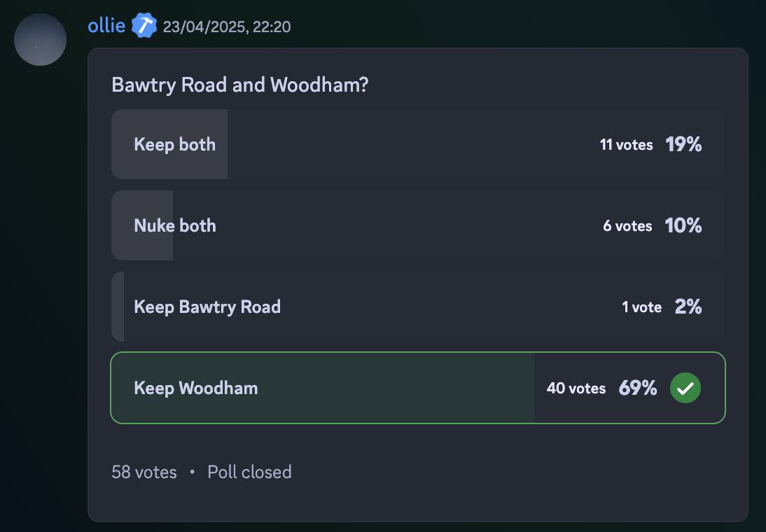This screenshot has width=766, height=532.
Task: Select the Keep both poll option
Action: click(x=418, y=144)
